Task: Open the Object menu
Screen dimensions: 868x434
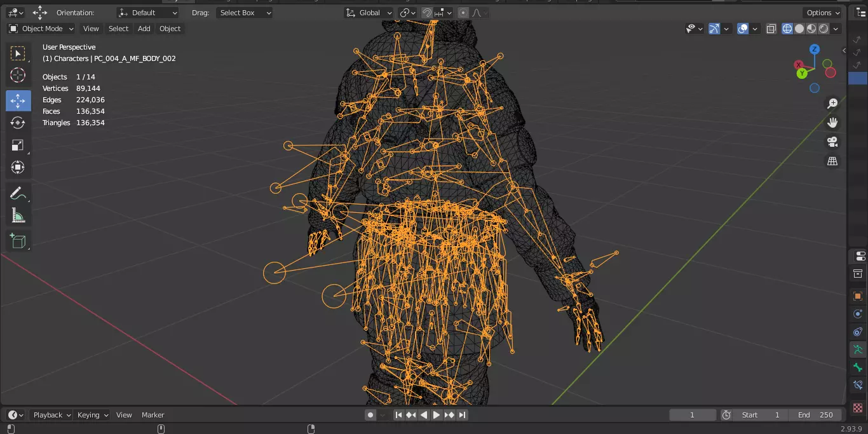Action: click(170, 29)
